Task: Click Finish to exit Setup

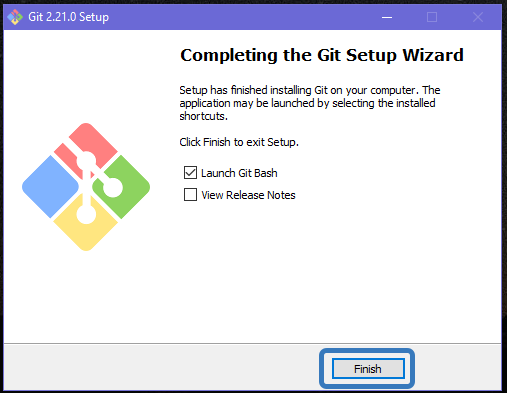Action: [x=368, y=369]
